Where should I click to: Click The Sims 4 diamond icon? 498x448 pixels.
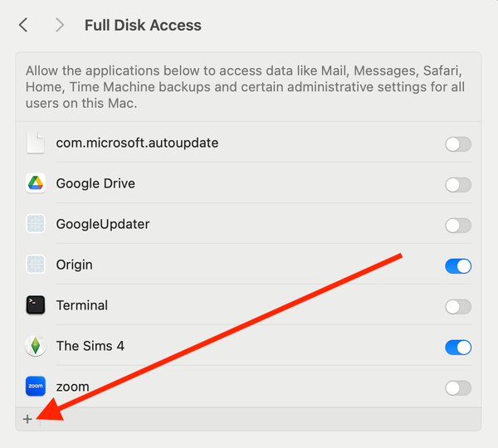pyautogui.click(x=35, y=346)
